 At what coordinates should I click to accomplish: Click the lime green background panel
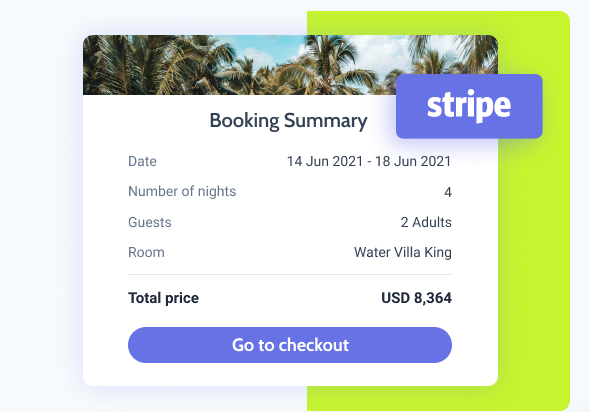tap(533, 263)
